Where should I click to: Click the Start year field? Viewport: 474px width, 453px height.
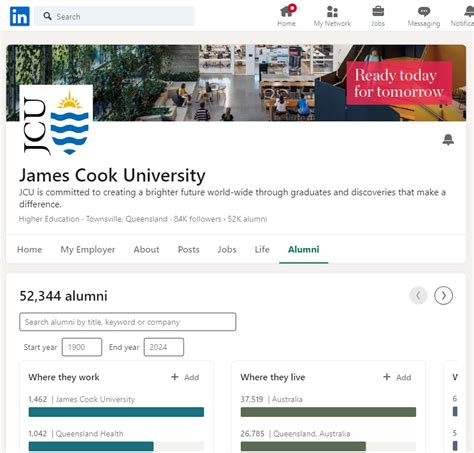pos(82,347)
